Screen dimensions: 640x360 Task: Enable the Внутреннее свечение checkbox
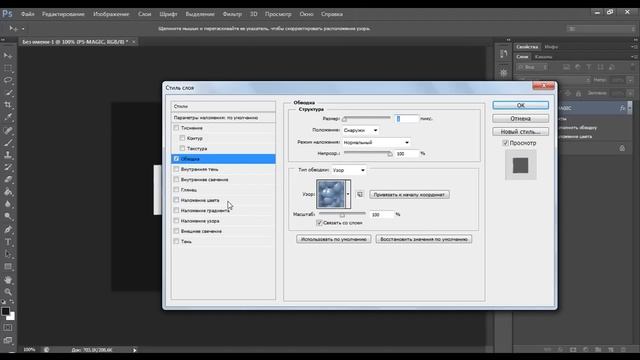(176, 180)
